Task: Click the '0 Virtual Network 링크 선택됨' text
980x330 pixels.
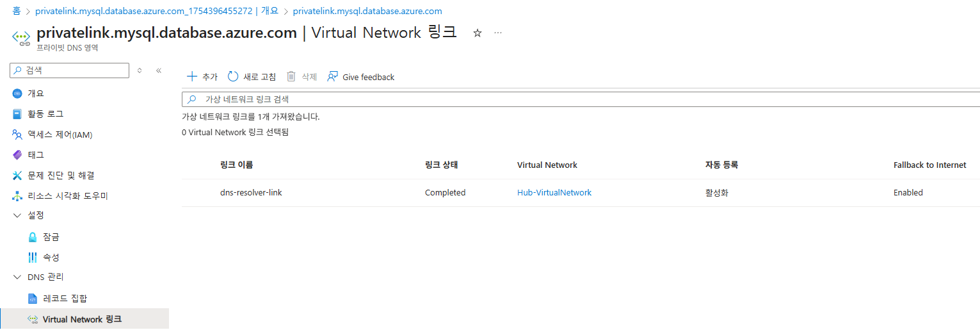Action: click(235, 133)
